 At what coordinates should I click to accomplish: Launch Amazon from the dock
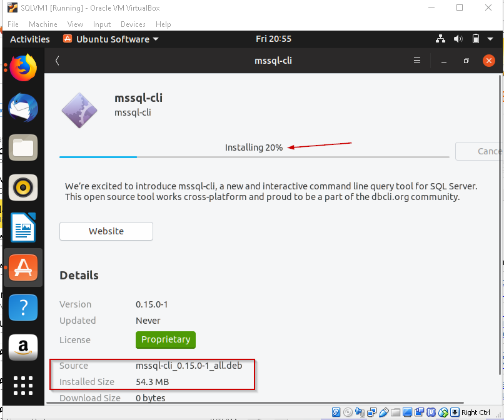pyautogui.click(x=23, y=347)
